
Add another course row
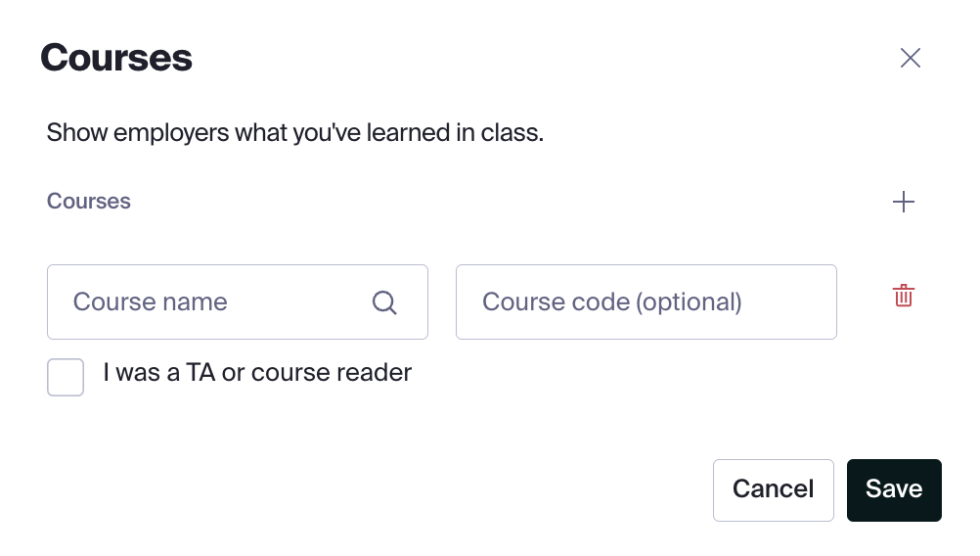point(904,203)
